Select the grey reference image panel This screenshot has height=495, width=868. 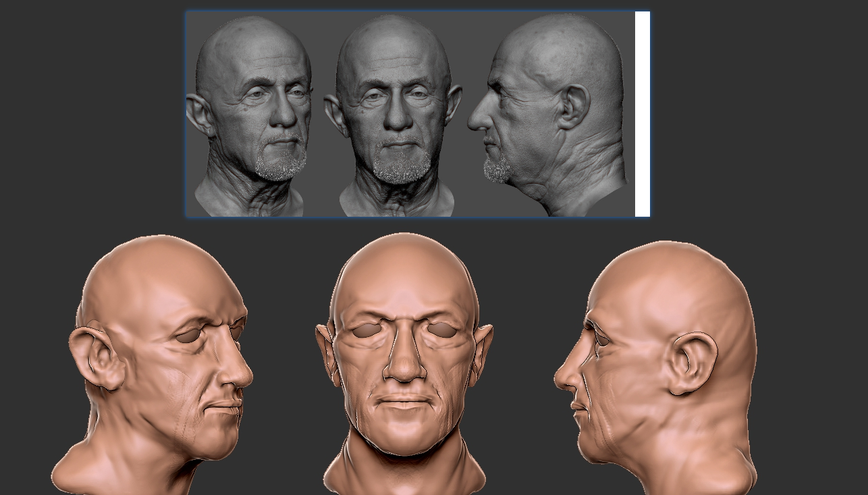point(417,114)
